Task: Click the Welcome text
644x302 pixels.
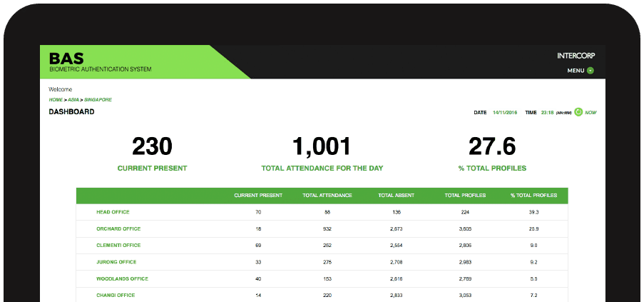Action: tap(61, 89)
